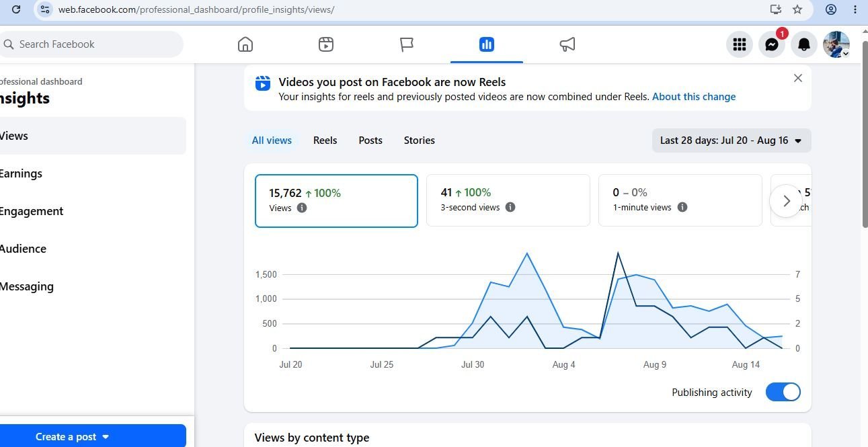The height and width of the screenshot is (447, 868).
Task: Click the info icon beside Views
Action: tap(302, 208)
